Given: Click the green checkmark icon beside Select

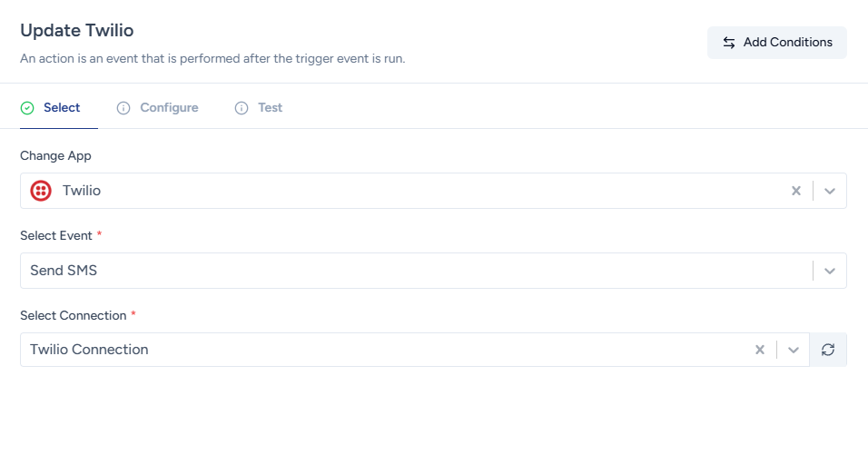Looking at the screenshot, I should coord(27,108).
